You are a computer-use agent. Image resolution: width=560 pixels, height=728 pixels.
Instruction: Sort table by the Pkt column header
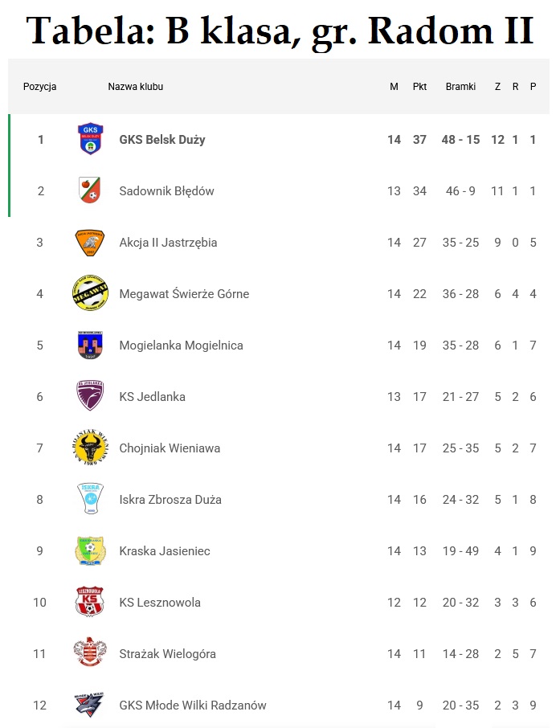(x=419, y=87)
